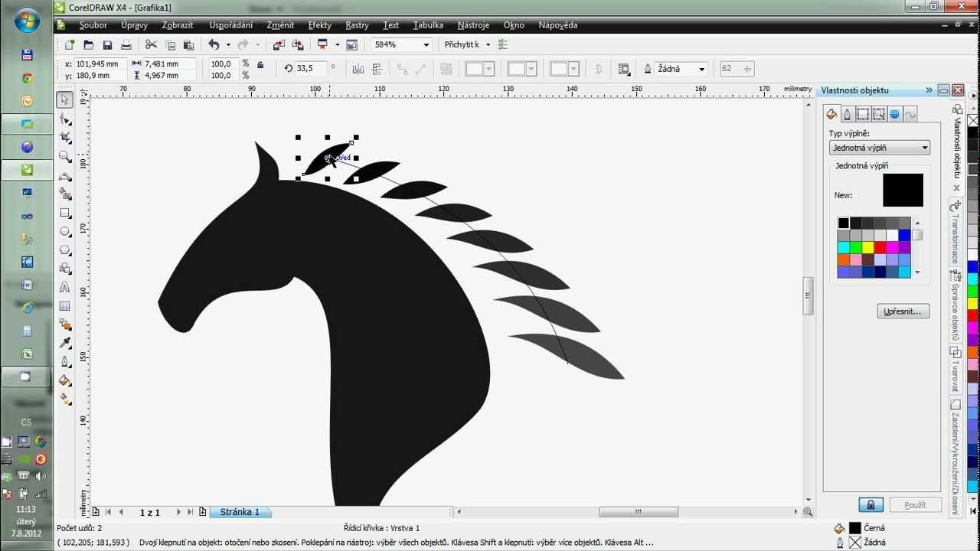
Task: Choose the Rectangle tool
Action: coord(65,213)
